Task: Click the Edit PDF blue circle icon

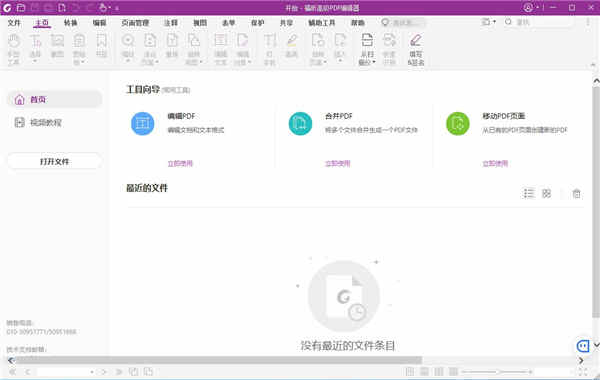Action: point(142,124)
